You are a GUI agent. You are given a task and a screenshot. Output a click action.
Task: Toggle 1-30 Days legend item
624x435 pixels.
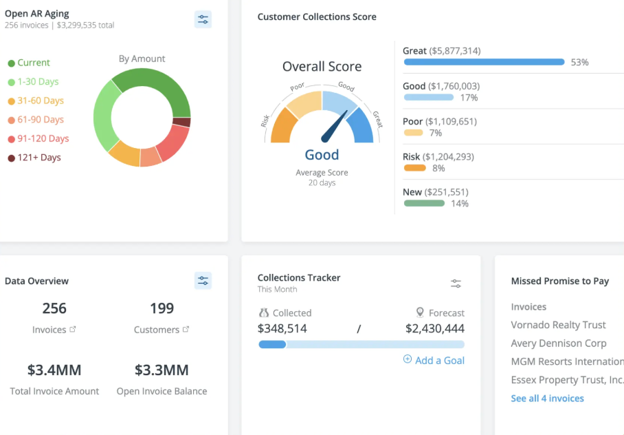coord(39,82)
